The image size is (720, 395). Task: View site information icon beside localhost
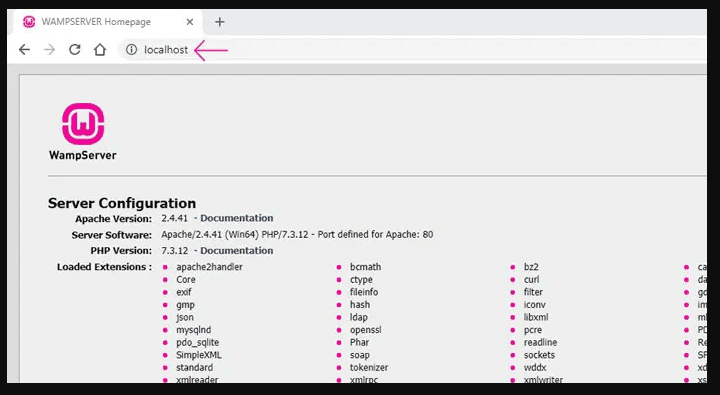click(131, 50)
